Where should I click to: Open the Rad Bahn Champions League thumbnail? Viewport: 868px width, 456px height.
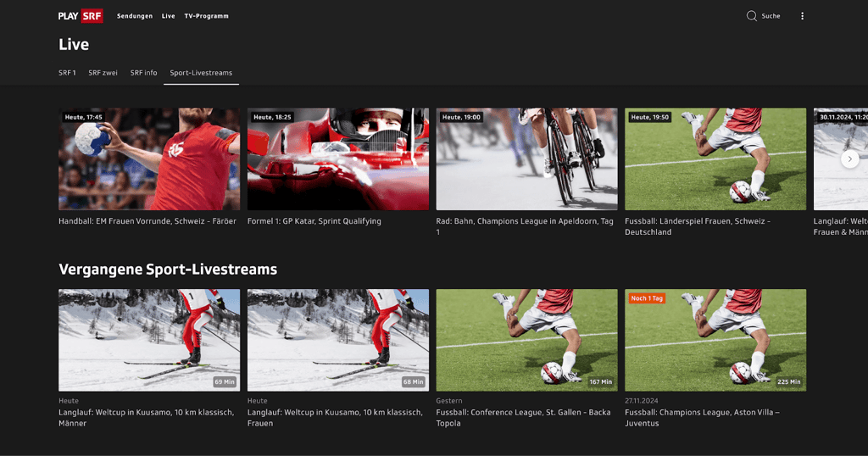click(527, 158)
